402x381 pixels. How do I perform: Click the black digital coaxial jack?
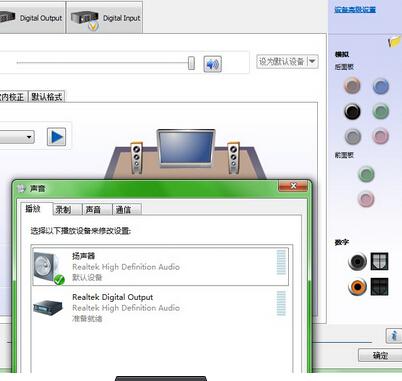pos(357,262)
